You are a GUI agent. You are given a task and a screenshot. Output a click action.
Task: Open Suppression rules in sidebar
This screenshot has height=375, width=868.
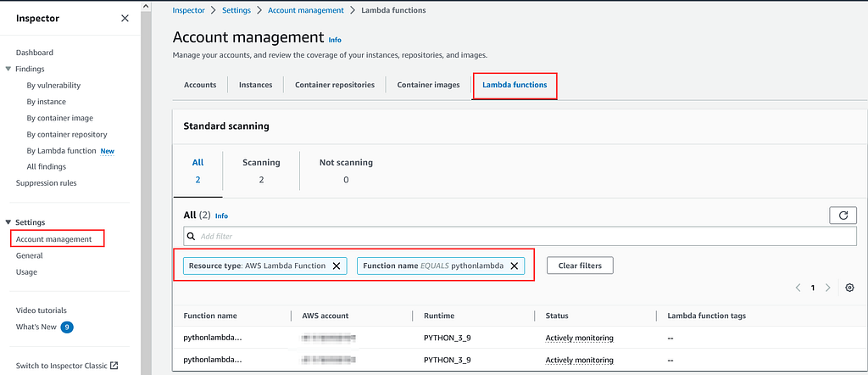tap(47, 182)
